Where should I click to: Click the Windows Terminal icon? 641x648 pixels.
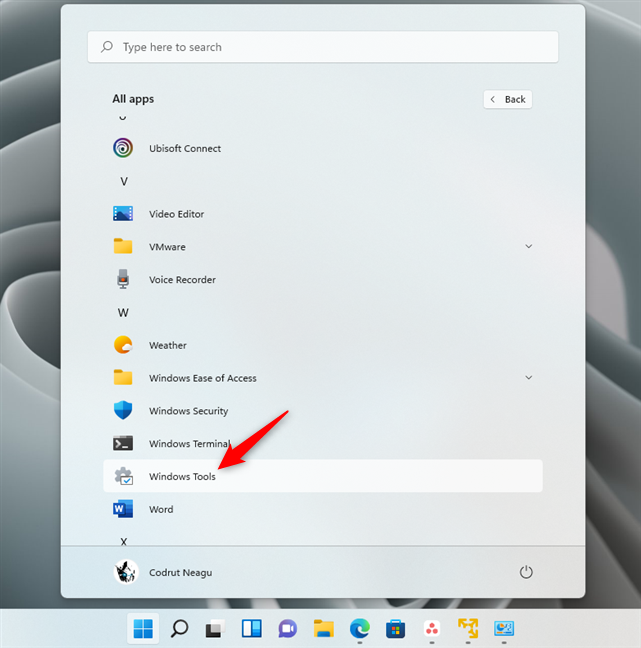coord(123,443)
